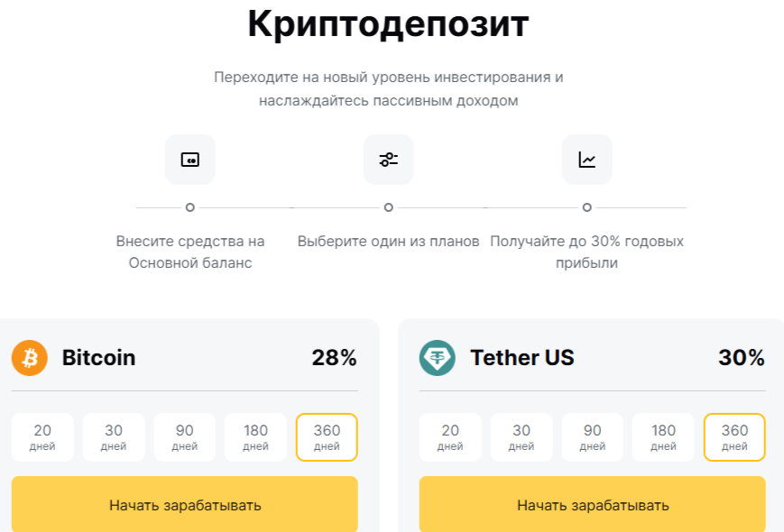The width and height of the screenshot is (784, 532).
Task: Click the plan settings sliders icon
Action: tap(389, 160)
